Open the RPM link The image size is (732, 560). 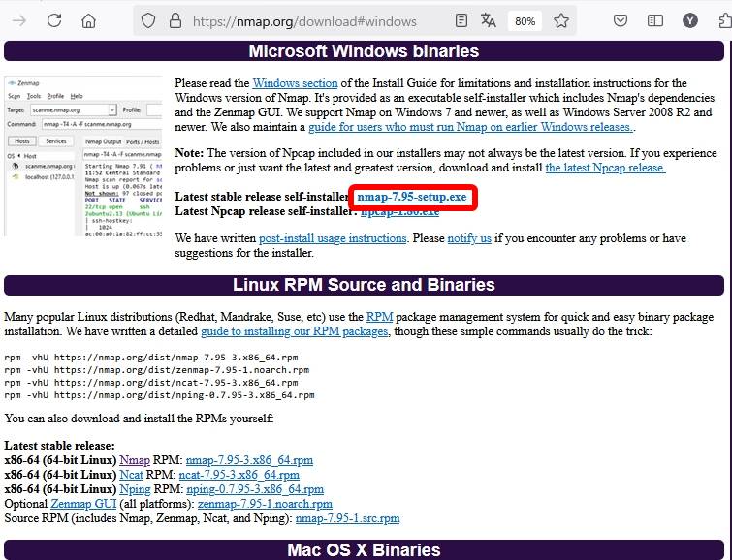pyautogui.click(x=379, y=317)
